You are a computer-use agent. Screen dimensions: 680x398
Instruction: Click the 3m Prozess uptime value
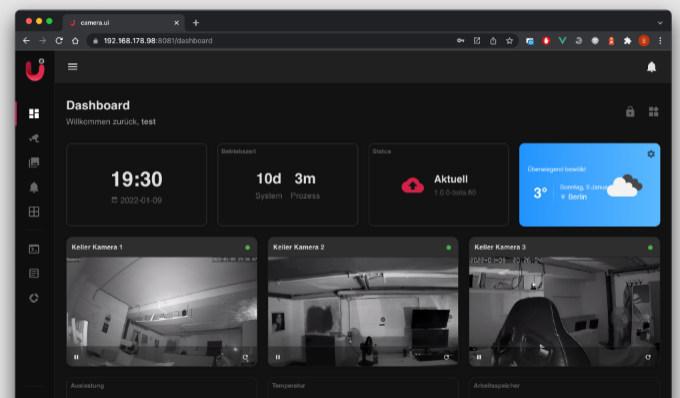coord(305,179)
